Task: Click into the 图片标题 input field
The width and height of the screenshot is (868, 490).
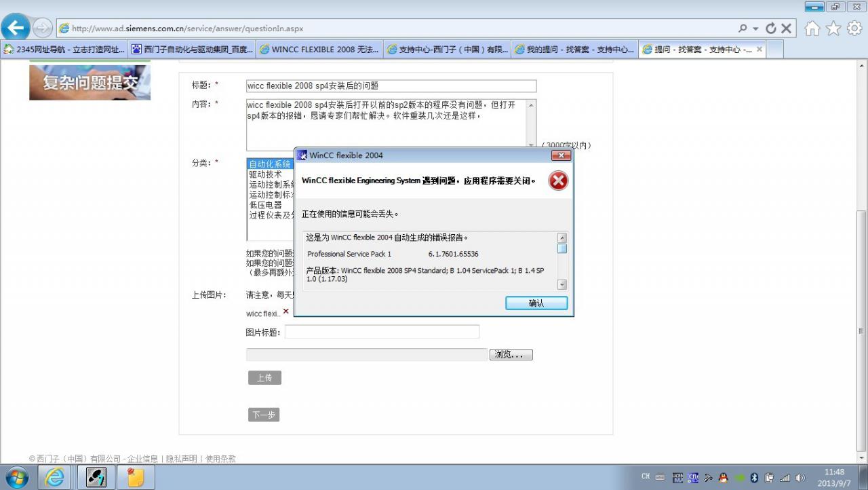Action: tap(382, 332)
